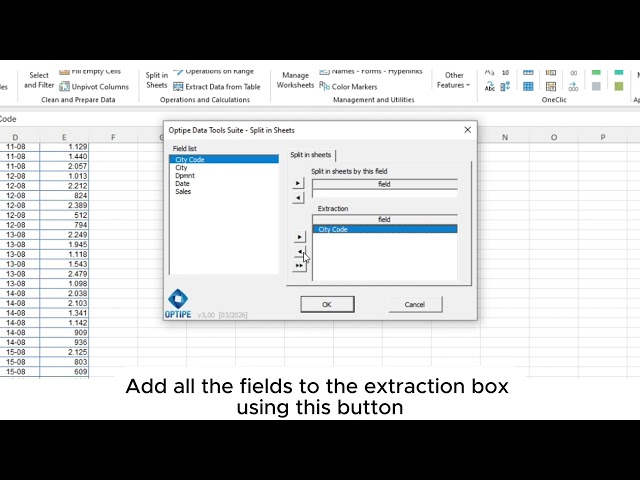Click the empty split-by field box

click(x=384, y=193)
